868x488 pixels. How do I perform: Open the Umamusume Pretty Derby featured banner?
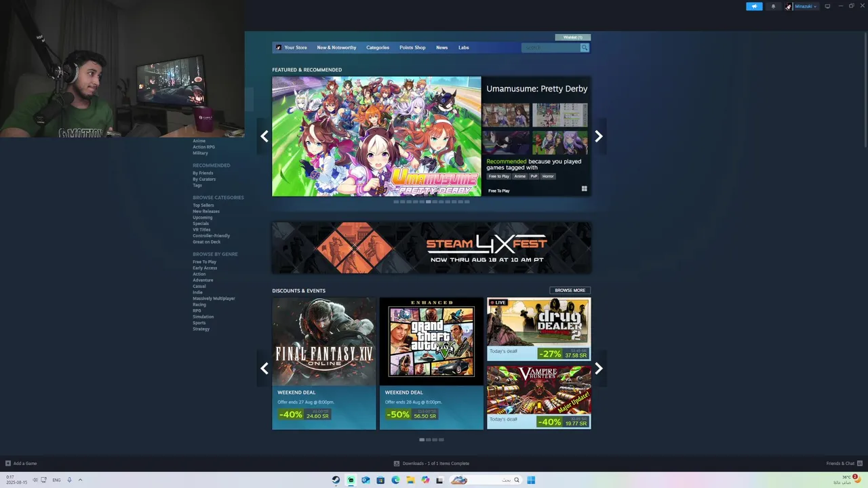click(376, 136)
